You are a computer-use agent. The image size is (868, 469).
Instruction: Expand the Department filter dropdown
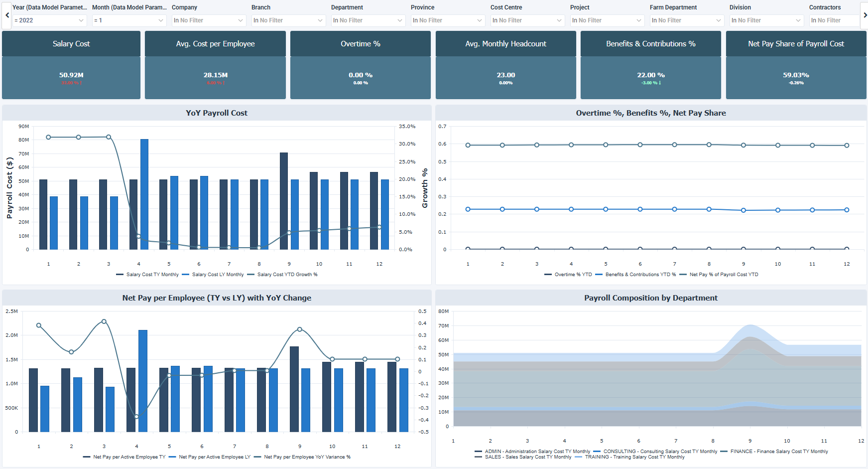[x=368, y=20]
